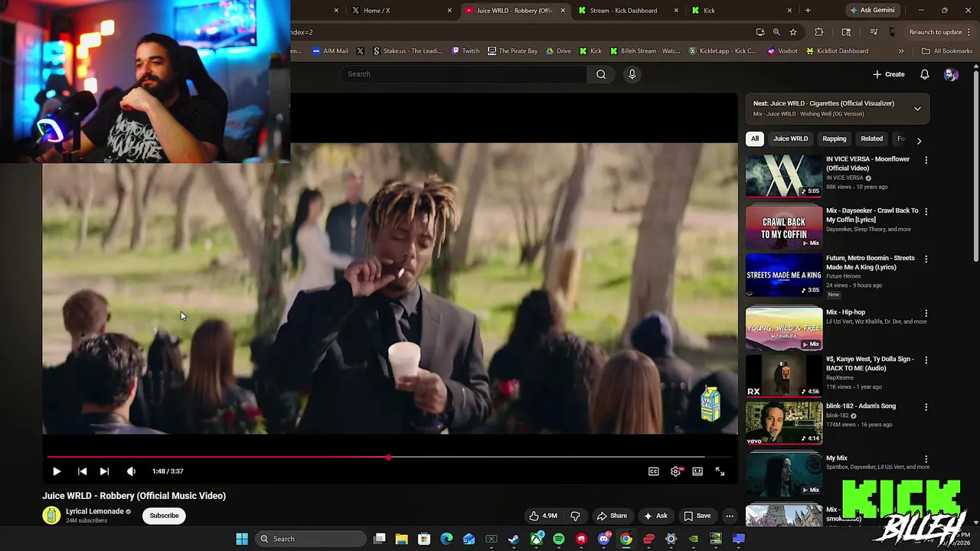
Task: Open menu for BACK TO ME (Audio)
Action: pyautogui.click(x=926, y=360)
